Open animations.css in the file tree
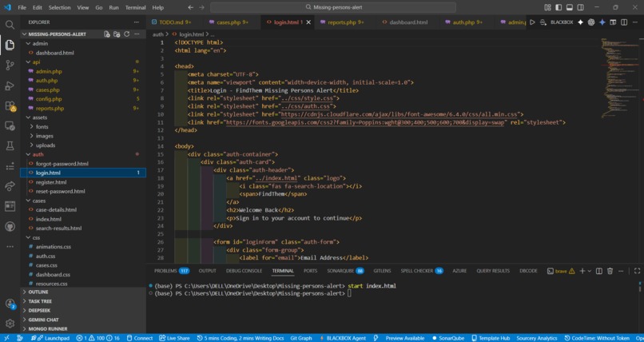This screenshot has height=342, width=644. pyautogui.click(x=54, y=247)
